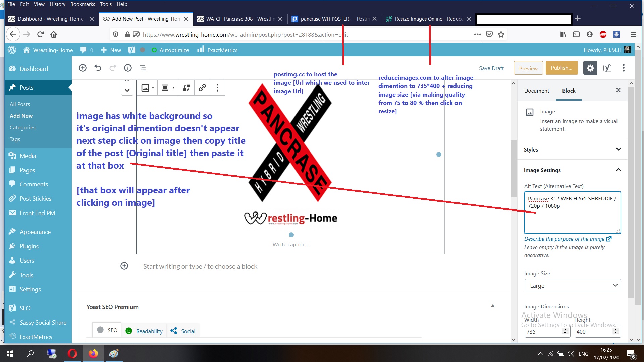644x362 pixels.
Task: Collapse Image Settings panel
Action: coord(572,170)
